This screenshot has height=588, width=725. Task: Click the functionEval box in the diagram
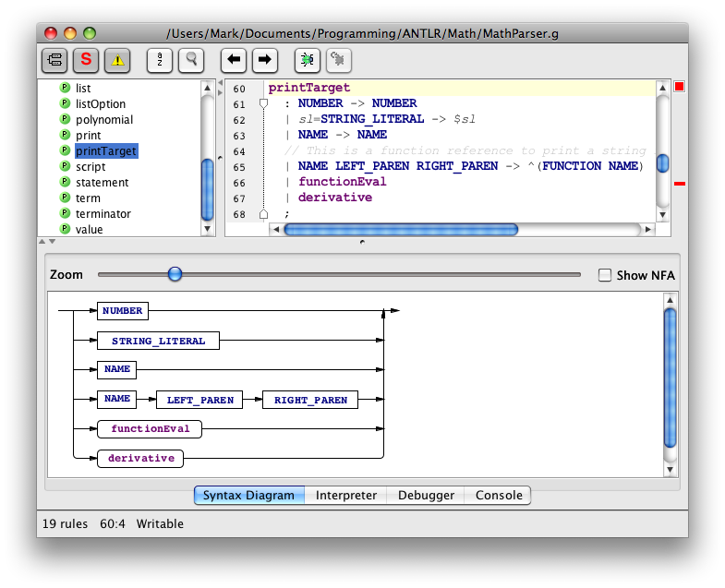(150, 429)
